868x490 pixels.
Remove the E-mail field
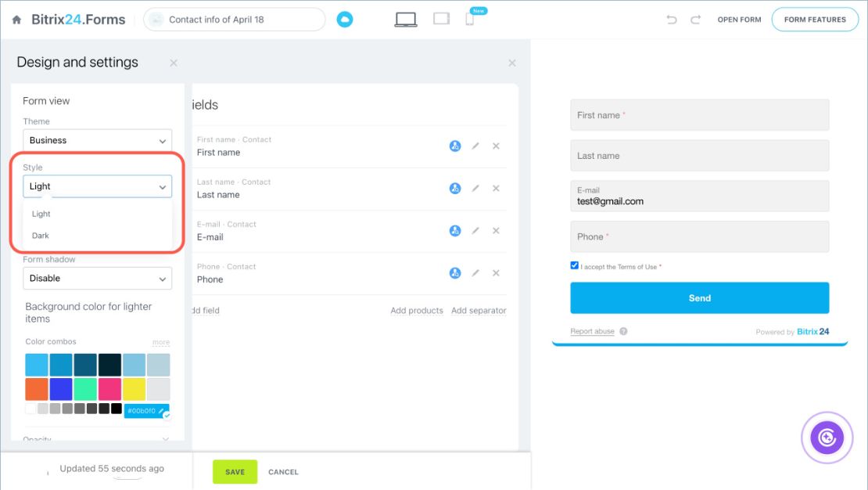(496, 231)
